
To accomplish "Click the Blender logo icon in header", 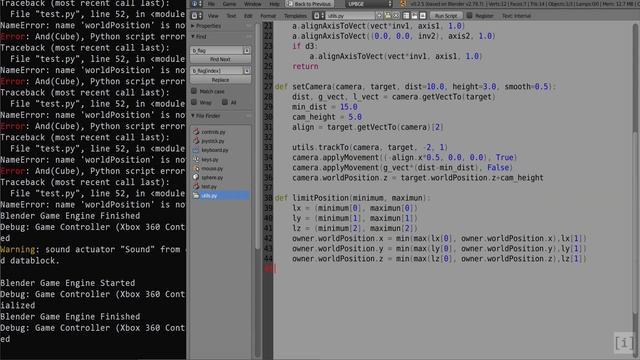I will coord(403,4).
